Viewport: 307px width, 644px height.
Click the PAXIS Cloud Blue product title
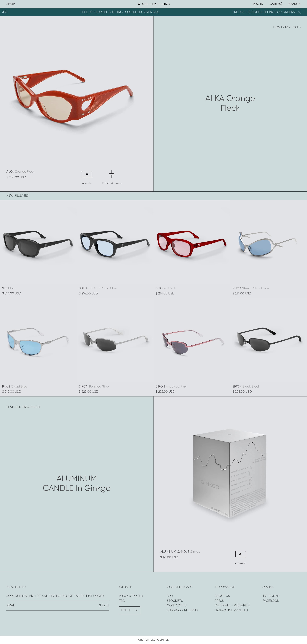click(x=14, y=387)
